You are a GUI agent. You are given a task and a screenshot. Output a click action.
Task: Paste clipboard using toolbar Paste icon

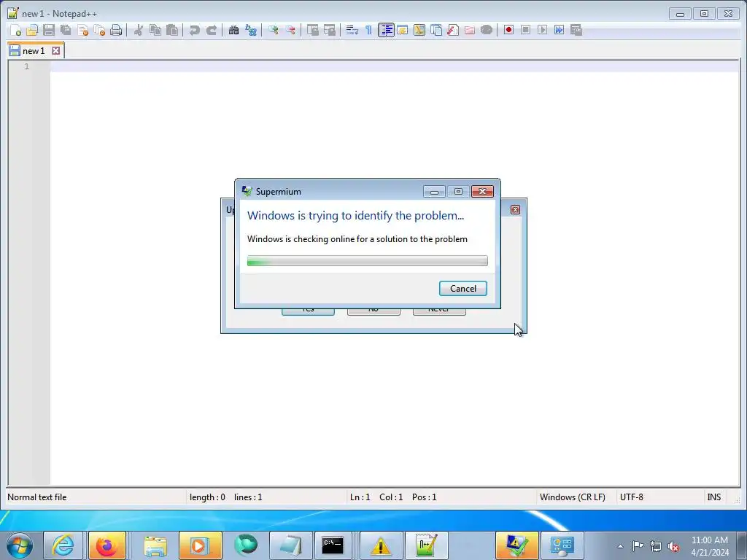172,30
